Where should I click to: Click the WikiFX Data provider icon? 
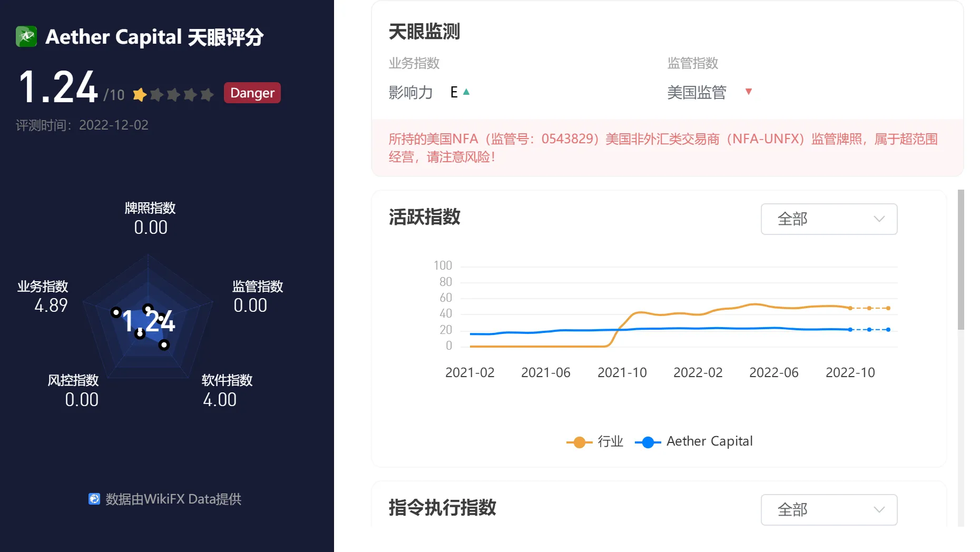94,499
